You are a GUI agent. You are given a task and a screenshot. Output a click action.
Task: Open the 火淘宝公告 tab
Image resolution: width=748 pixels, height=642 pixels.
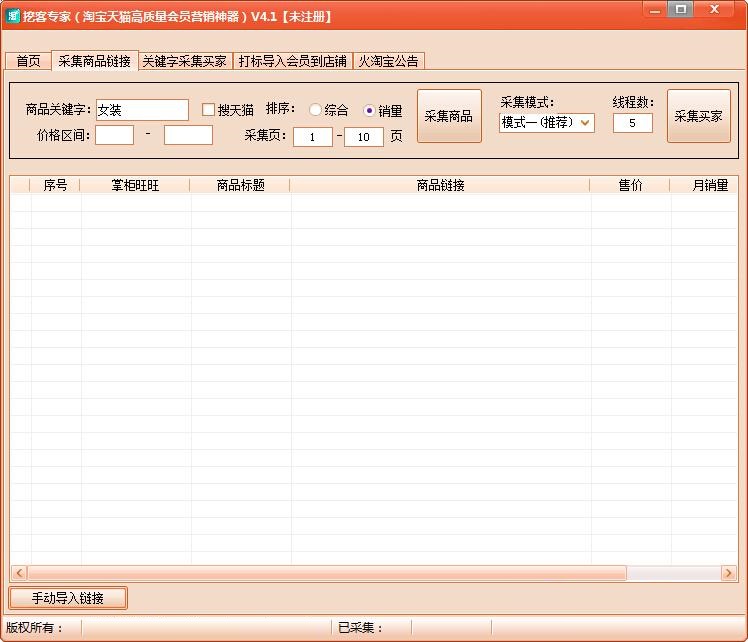pos(388,61)
